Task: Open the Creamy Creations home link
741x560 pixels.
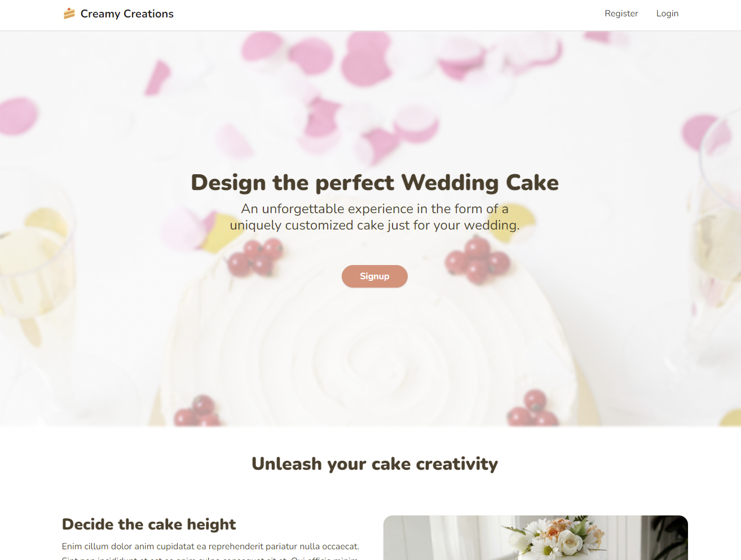Action: point(118,14)
